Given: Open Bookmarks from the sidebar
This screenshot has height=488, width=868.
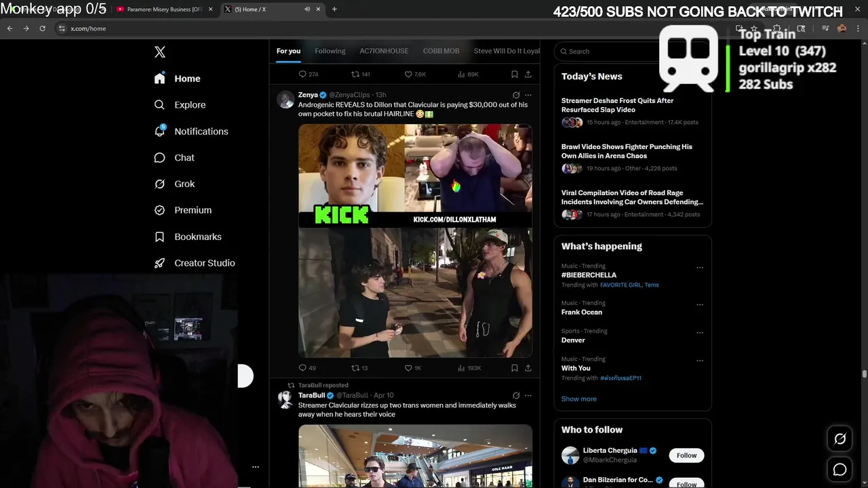Looking at the screenshot, I should (188, 237).
